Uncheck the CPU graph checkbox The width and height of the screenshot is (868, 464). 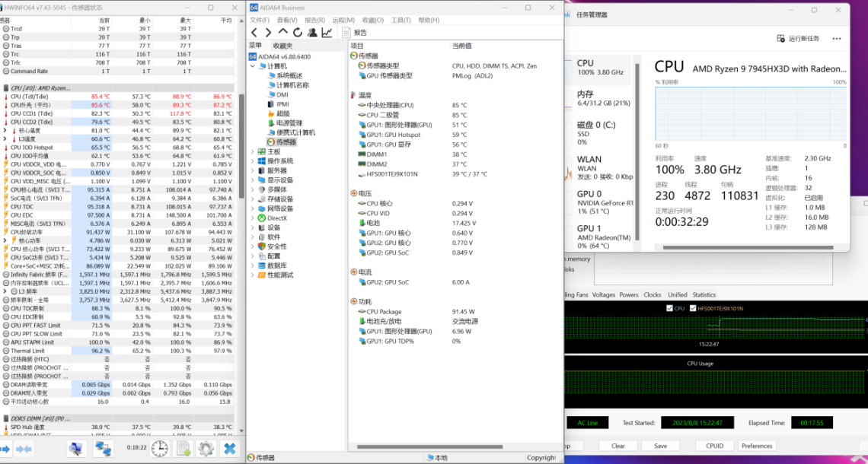(670, 309)
